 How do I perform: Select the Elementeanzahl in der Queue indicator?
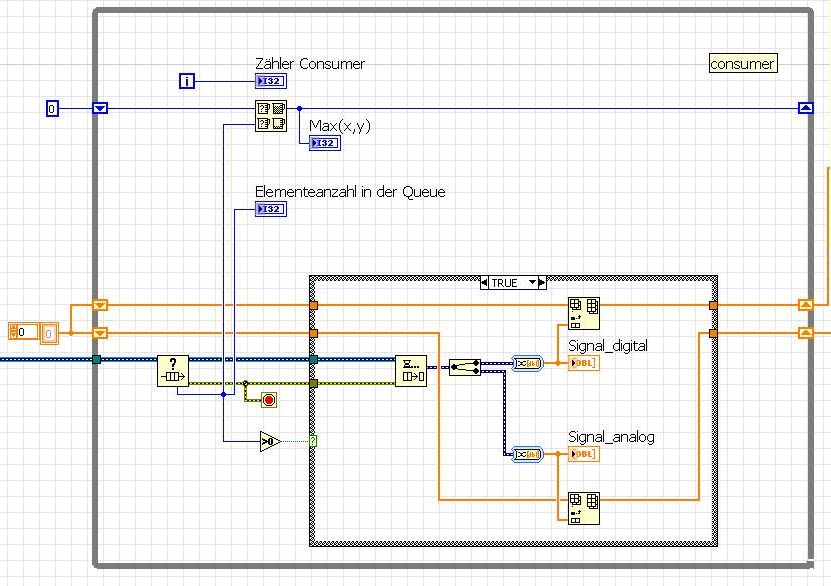point(271,209)
